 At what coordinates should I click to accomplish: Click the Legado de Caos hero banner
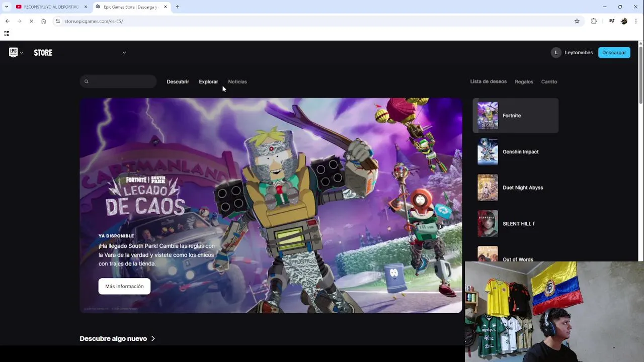point(271,206)
